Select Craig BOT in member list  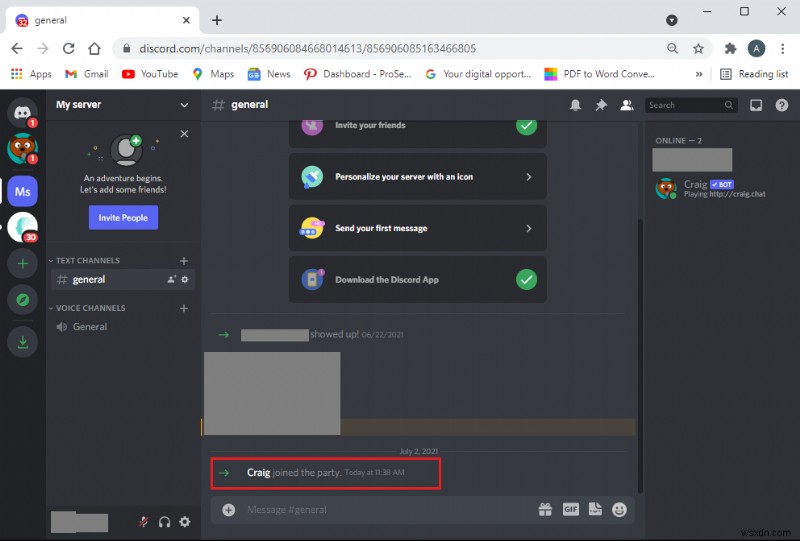[720, 188]
